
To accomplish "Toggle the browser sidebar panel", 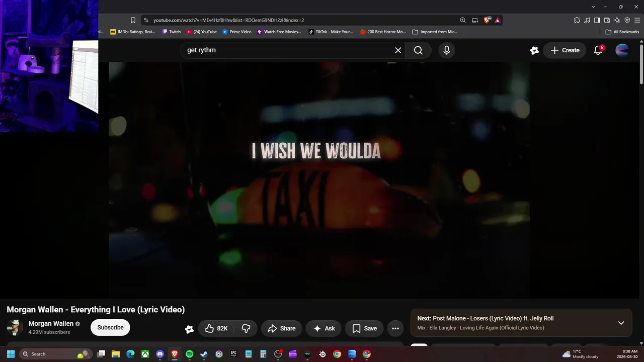I will point(597,20).
